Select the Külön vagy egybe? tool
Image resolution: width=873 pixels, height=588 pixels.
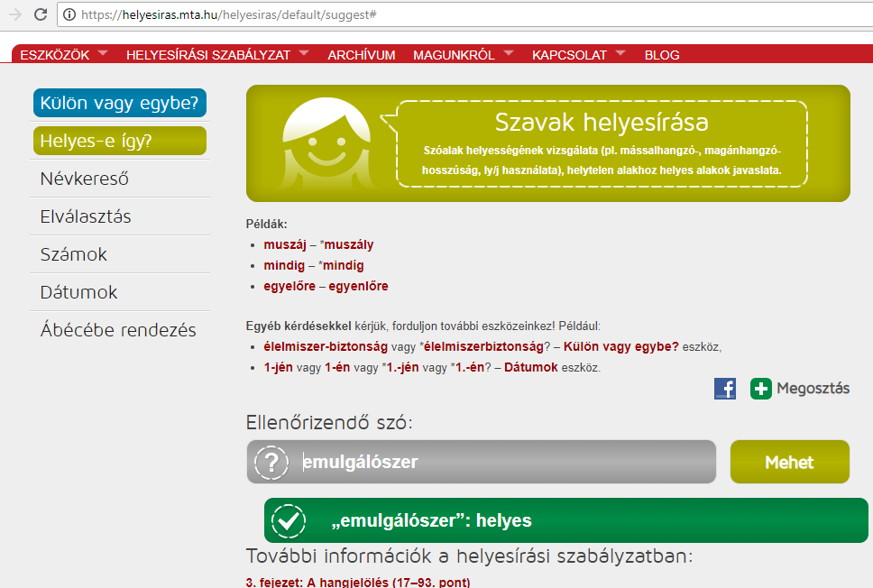pos(120,103)
